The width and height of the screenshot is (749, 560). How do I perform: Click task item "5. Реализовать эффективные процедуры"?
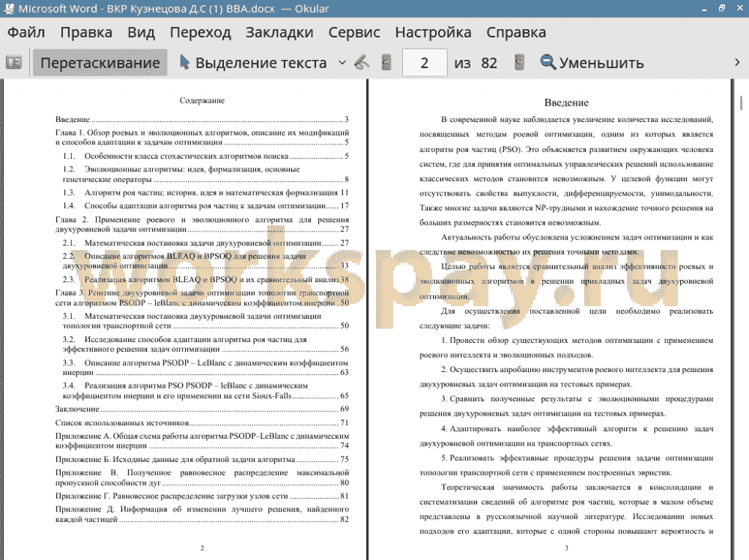coord(566,465)
